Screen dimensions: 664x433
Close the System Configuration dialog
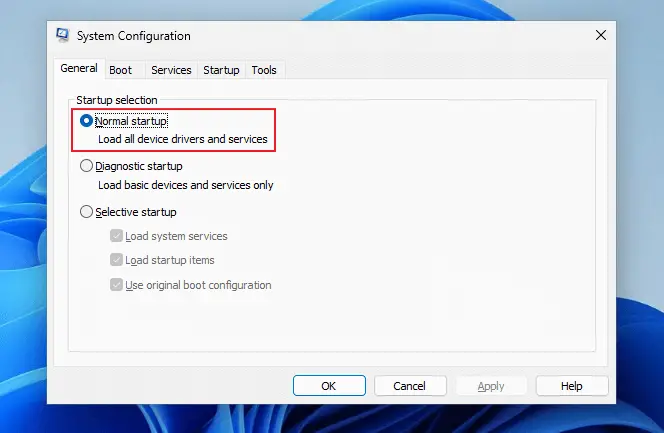pyautogui.click(x=600, y=35)
